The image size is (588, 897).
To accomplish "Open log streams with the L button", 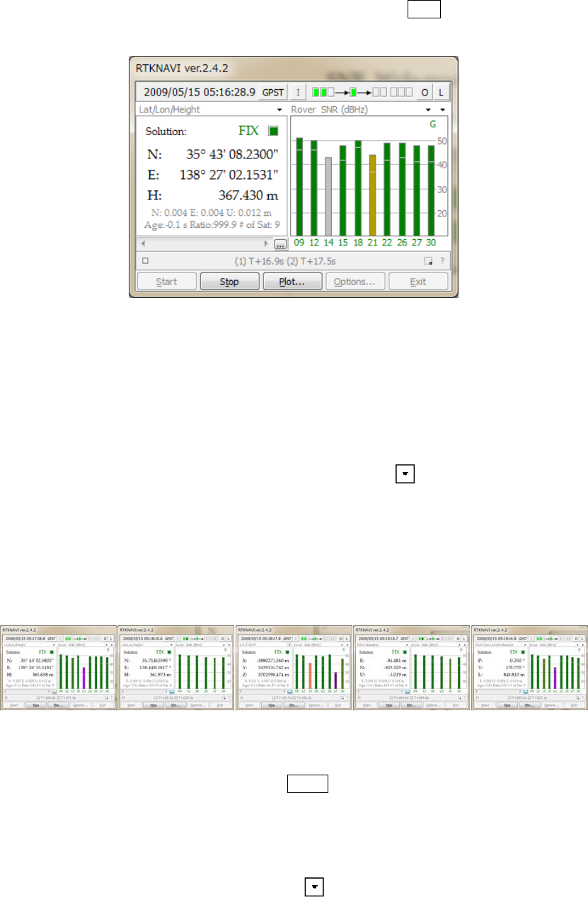I will click(442, 92).
